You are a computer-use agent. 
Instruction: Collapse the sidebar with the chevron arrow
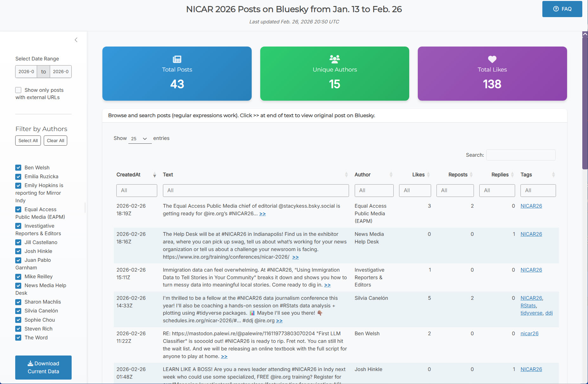[x=76, y=40]
